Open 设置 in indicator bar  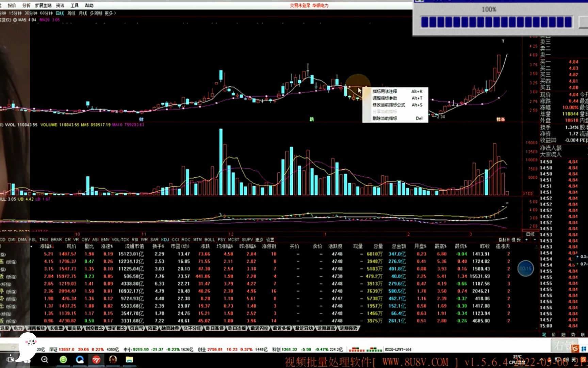pos(270,240)
